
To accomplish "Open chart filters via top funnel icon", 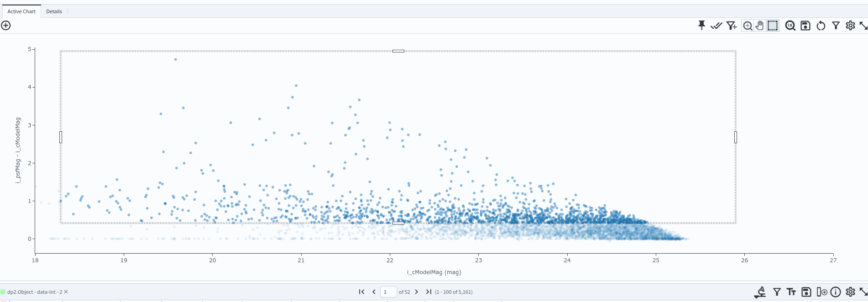I will click(x=836, y=26).
